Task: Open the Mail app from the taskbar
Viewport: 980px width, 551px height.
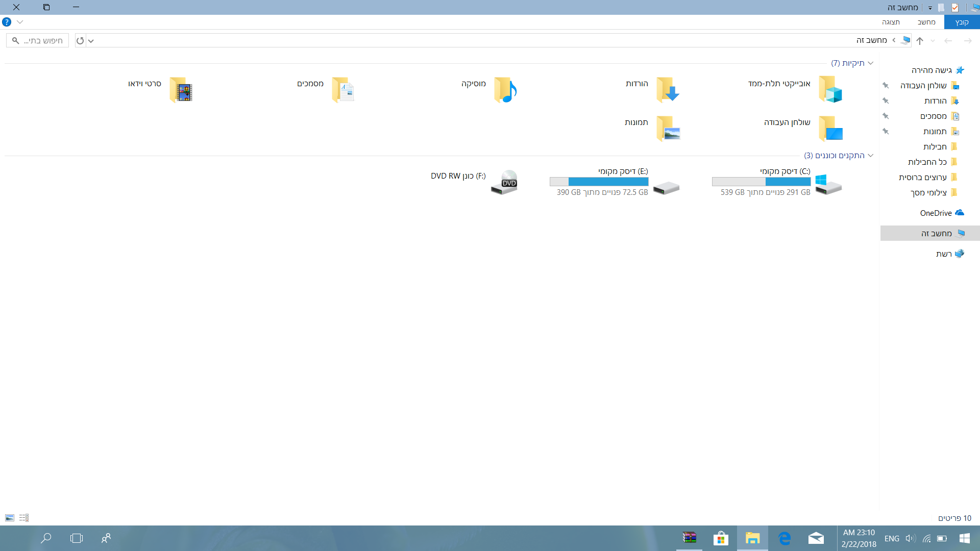Action: pos(816,538)
